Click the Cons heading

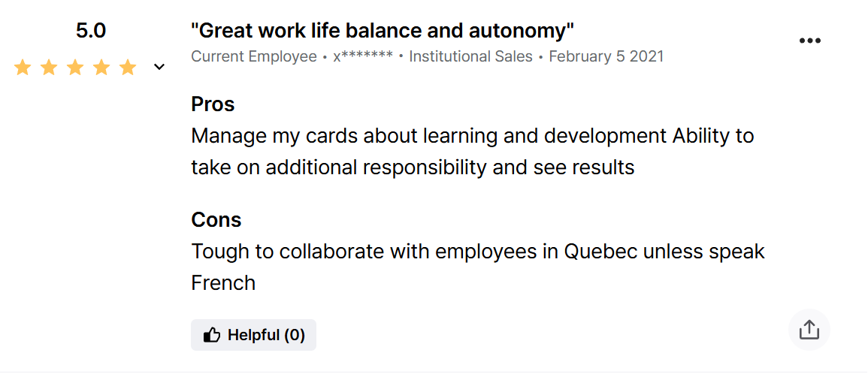(x=216, y=220)
